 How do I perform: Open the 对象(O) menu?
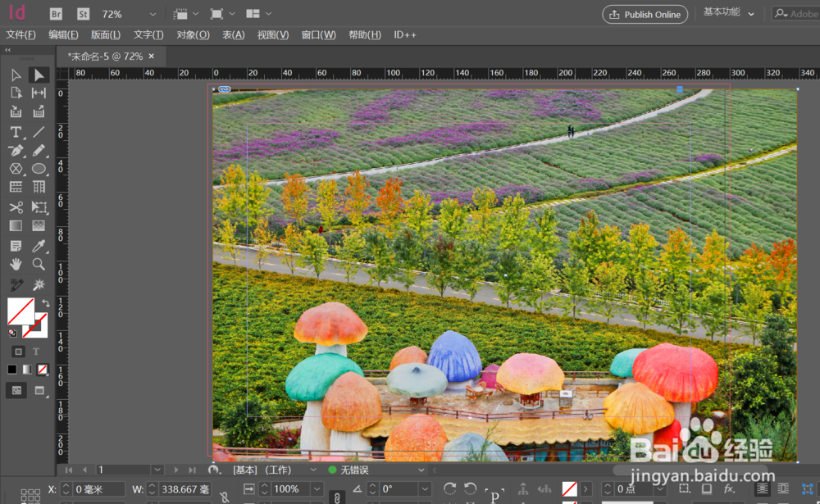point(193,34)
